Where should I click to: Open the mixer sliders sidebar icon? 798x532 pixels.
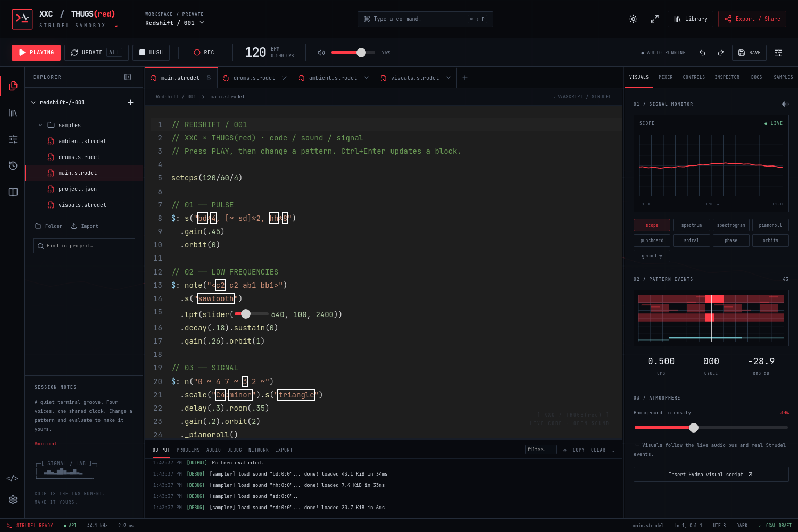[13, 139]
